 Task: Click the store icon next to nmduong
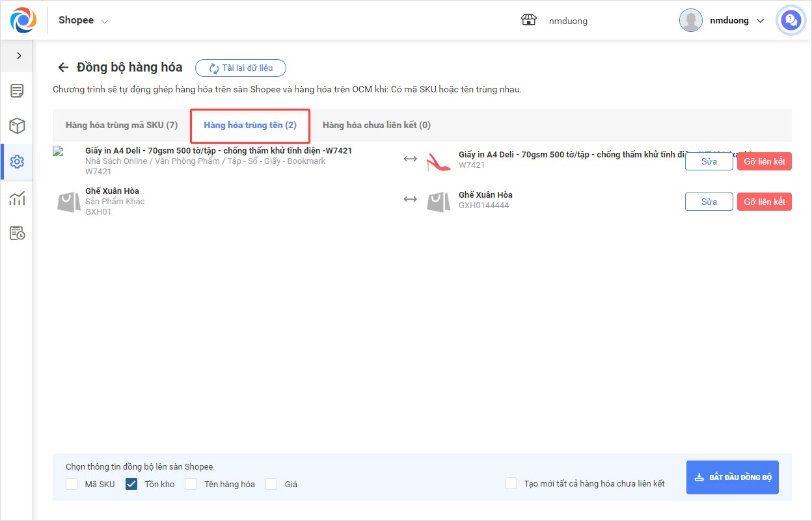point(528,20)
